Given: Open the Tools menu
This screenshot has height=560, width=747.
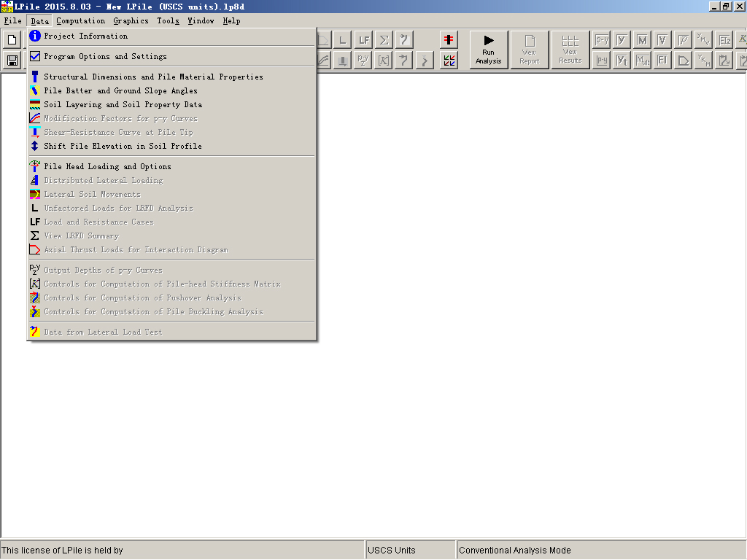Looking at the screenshot, I should point(169,21).
